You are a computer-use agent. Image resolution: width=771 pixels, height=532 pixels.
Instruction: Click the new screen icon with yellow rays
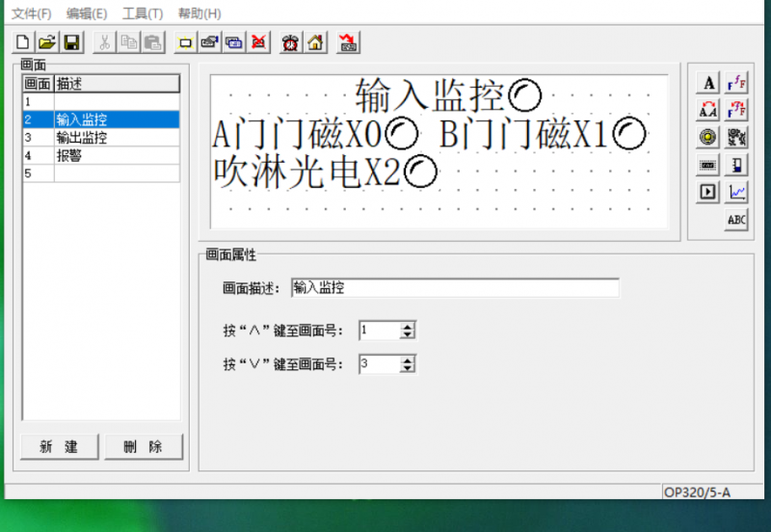coord(185,42)
